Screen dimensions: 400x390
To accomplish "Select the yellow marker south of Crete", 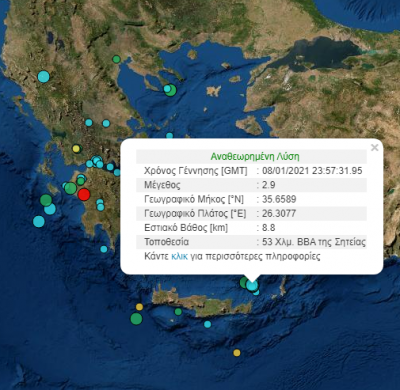I will (237, 353).
